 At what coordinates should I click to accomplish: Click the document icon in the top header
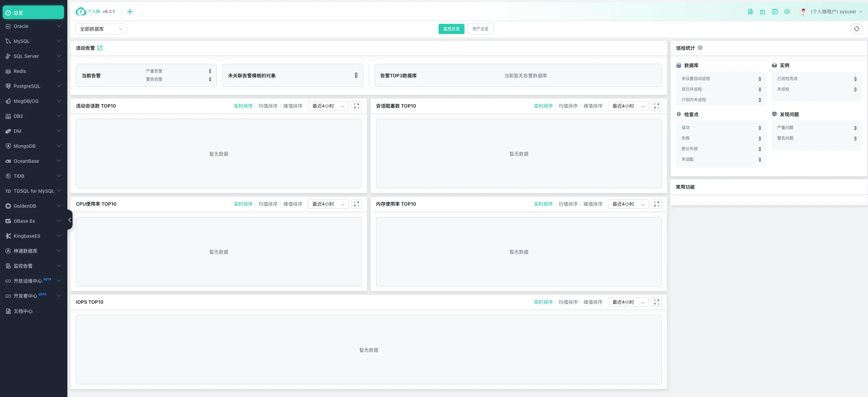[750, 12]
